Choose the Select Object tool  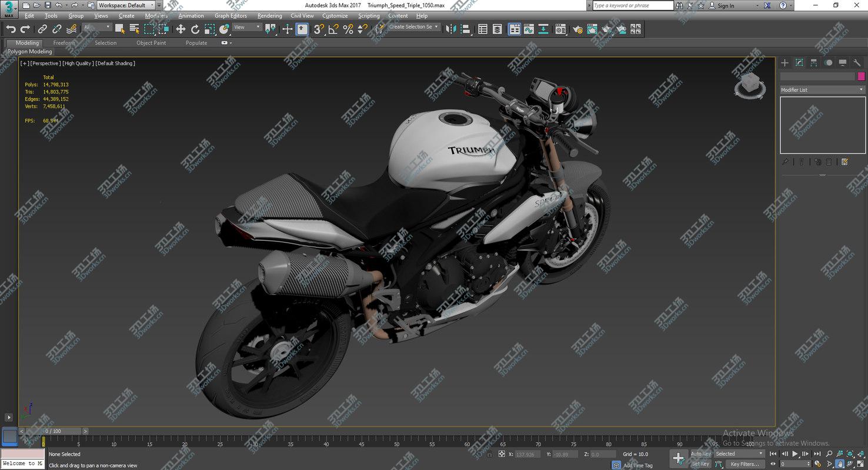pos(120,29)
